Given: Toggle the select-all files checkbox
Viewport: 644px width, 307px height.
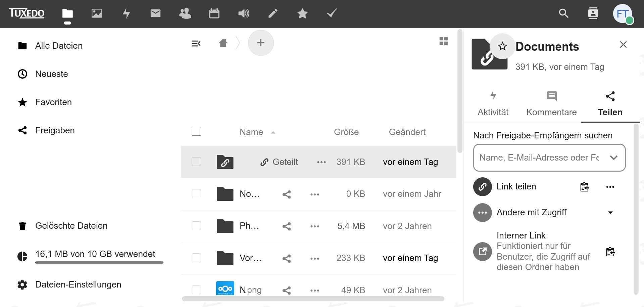Looking at the screenshot, I should [x=196, y=131].
